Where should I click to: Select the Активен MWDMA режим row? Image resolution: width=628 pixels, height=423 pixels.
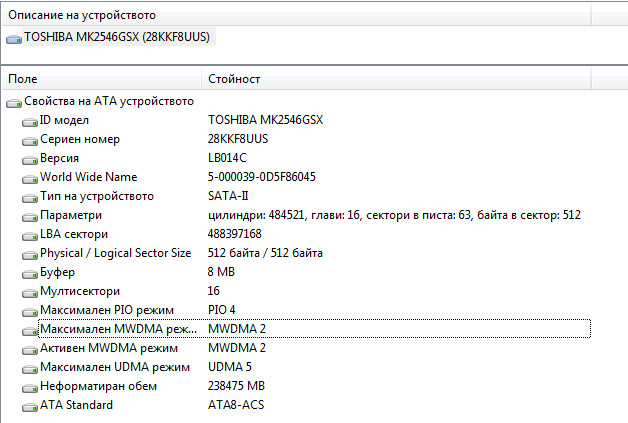click(108, 348)
